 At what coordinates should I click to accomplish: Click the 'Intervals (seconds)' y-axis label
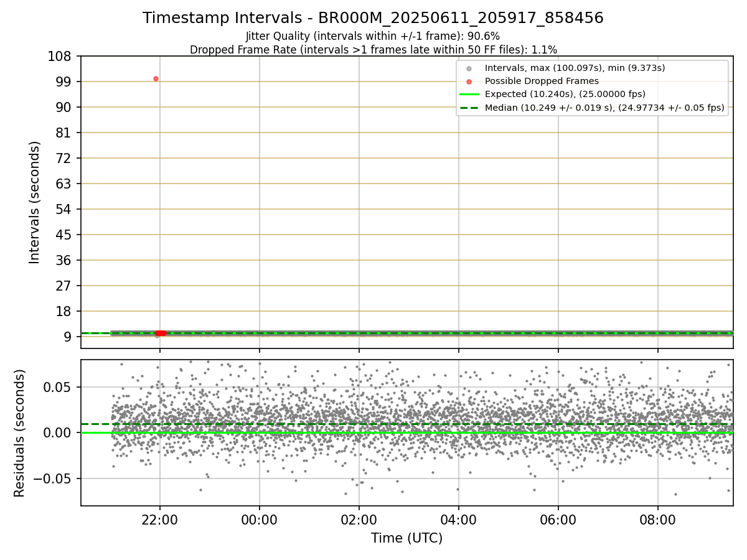click(35, 202)
